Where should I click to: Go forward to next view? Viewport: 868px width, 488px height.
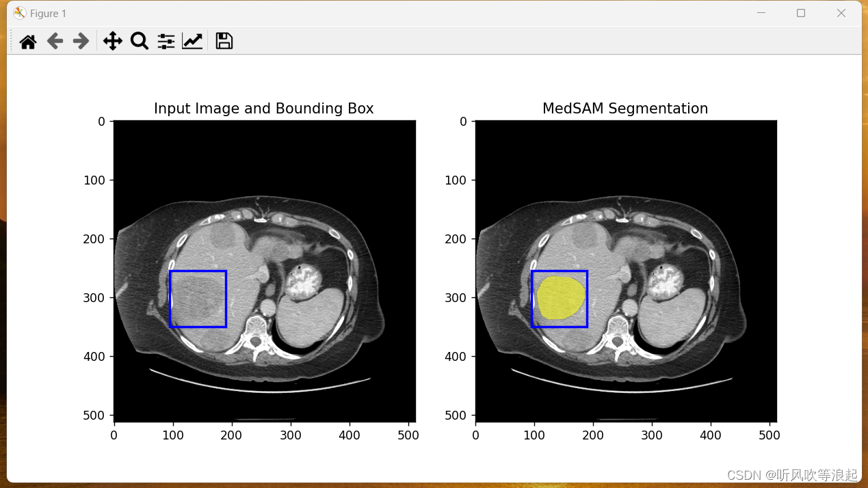81,42
